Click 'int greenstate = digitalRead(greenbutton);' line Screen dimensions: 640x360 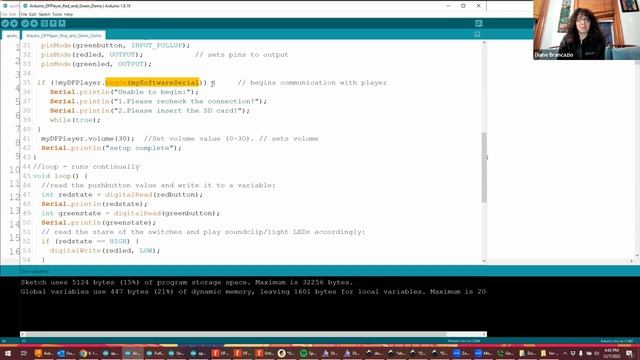coord(131,213)
